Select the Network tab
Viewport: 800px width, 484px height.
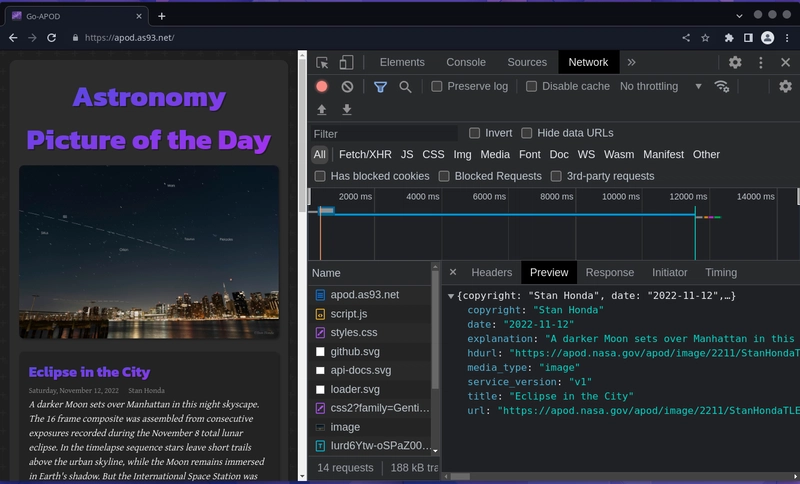click(x=588, y=62)
